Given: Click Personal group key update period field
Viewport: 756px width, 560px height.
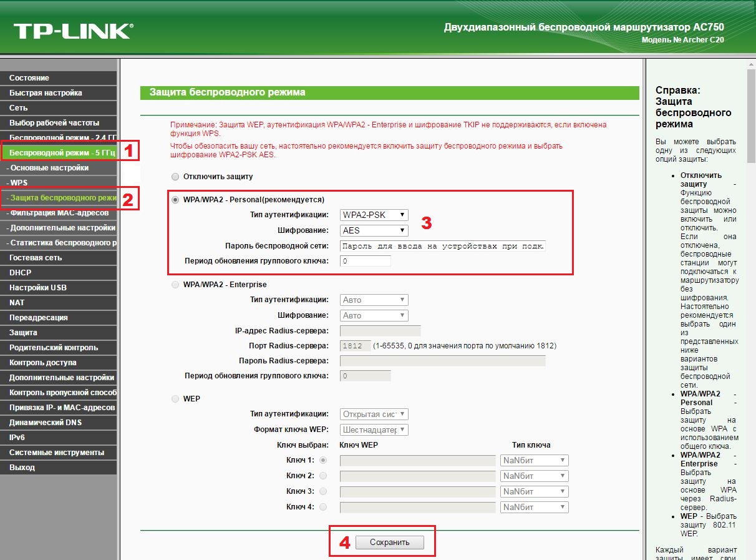Looking at the screenshot, I should pyautogui.click(x=366, y=261).
